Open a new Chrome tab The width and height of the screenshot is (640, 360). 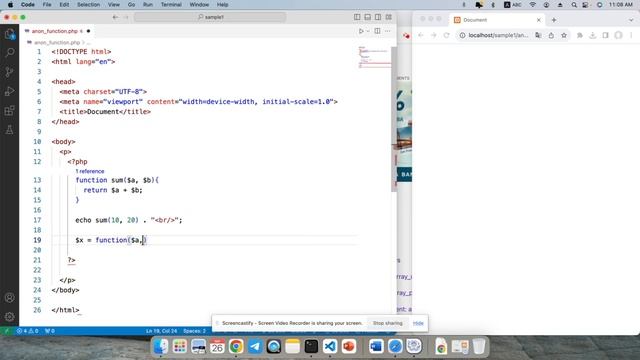click(554, 20)
